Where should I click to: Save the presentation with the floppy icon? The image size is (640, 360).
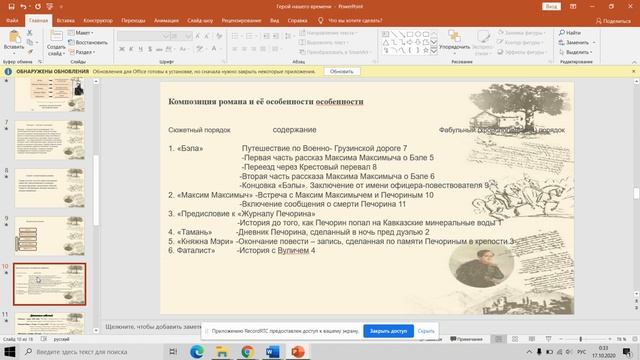coord(11,7)
